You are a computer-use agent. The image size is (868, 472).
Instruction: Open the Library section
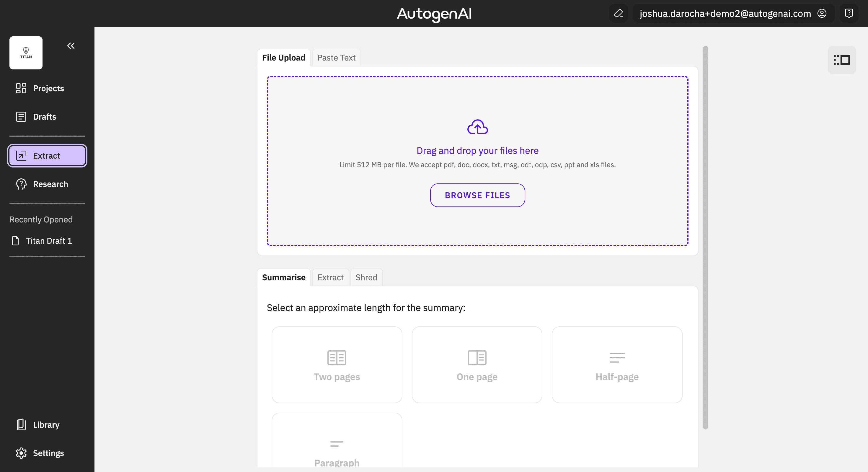coord(47,425)
